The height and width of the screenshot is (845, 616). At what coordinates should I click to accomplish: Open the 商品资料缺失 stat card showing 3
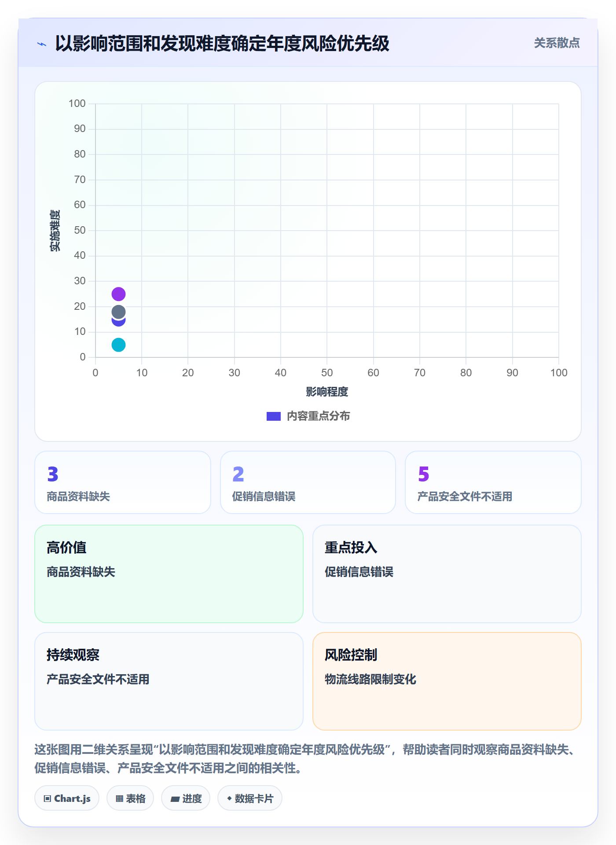(123, 482)
